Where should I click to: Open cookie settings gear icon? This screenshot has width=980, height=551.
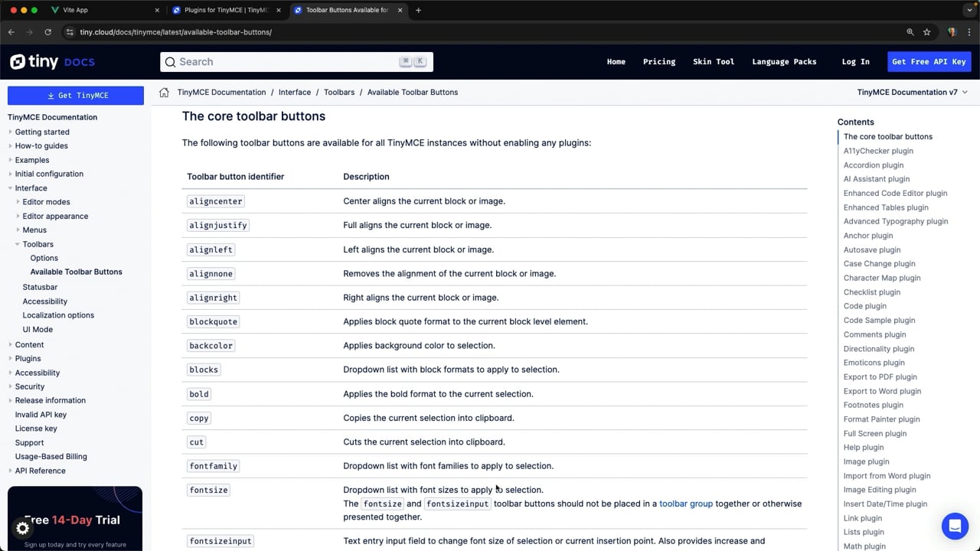click(x=22, y=528)
